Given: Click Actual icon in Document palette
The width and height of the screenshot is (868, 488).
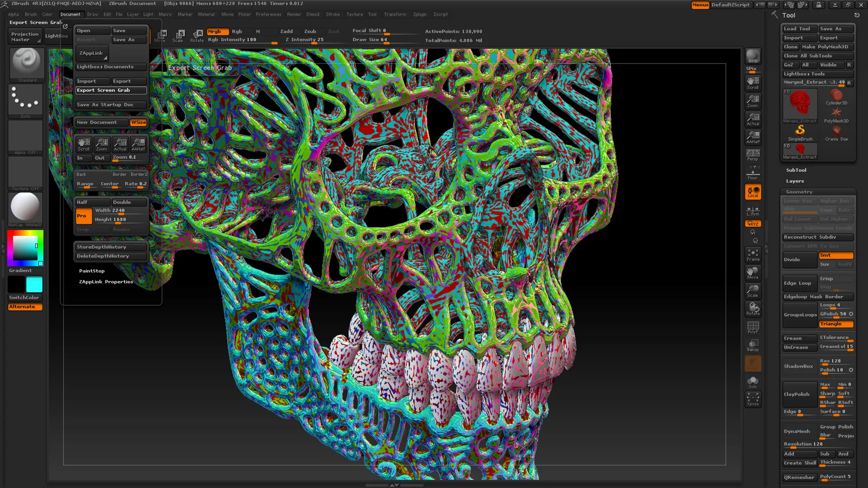Looking at the screenshot, I should [120, 144].
